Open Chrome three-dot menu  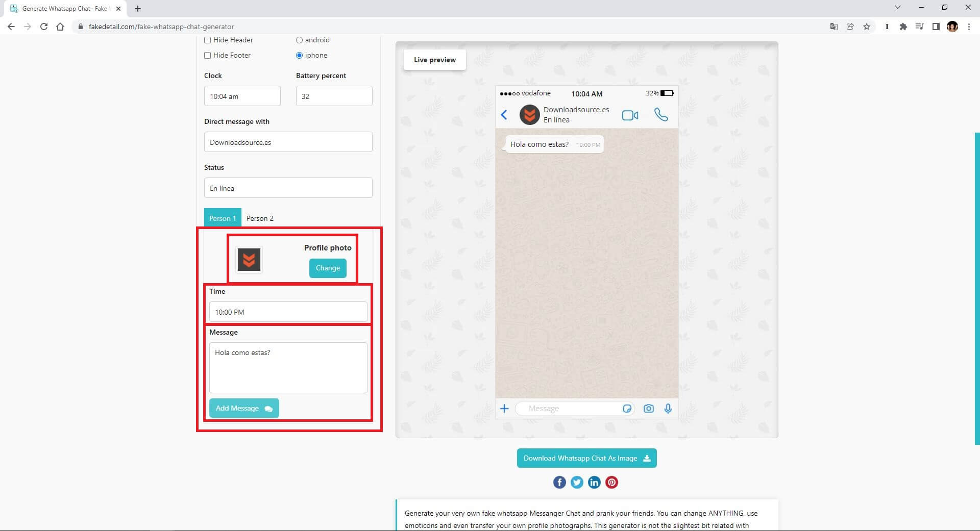(969, 27)
